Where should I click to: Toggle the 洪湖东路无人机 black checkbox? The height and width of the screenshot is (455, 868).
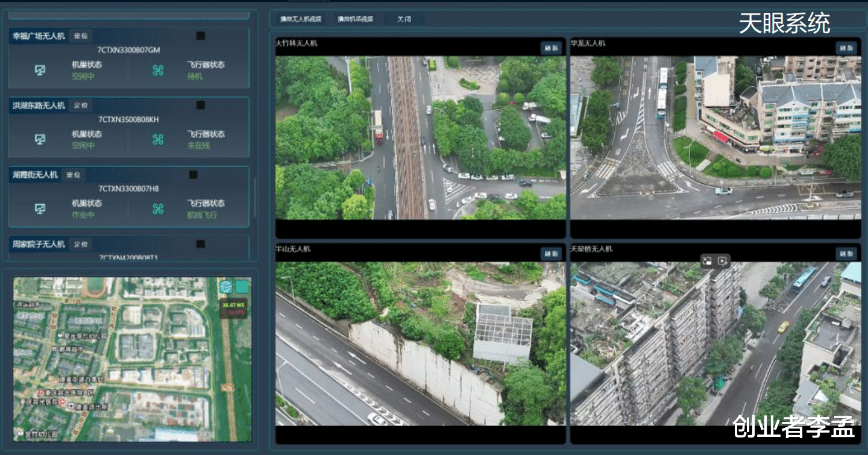coord(201,105)
